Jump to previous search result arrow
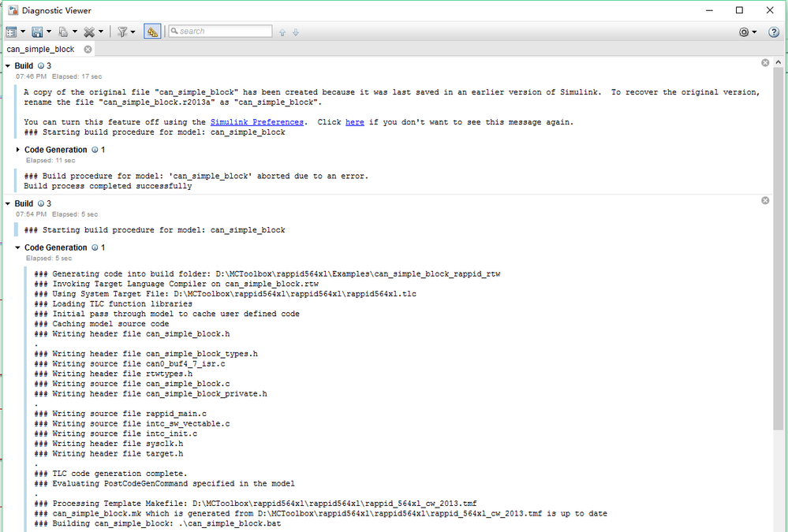 pos(282,32)
